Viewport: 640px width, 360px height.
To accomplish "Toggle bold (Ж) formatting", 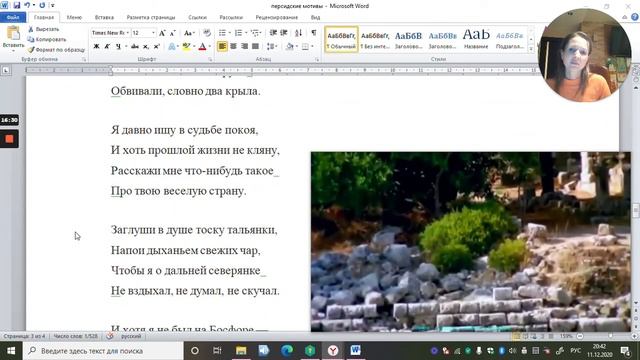I will click(x=96, y=47).
